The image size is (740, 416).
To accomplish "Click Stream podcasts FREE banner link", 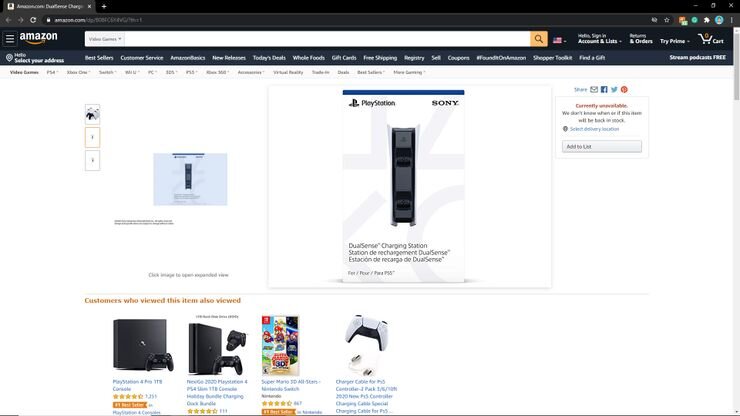I will 698,58.
